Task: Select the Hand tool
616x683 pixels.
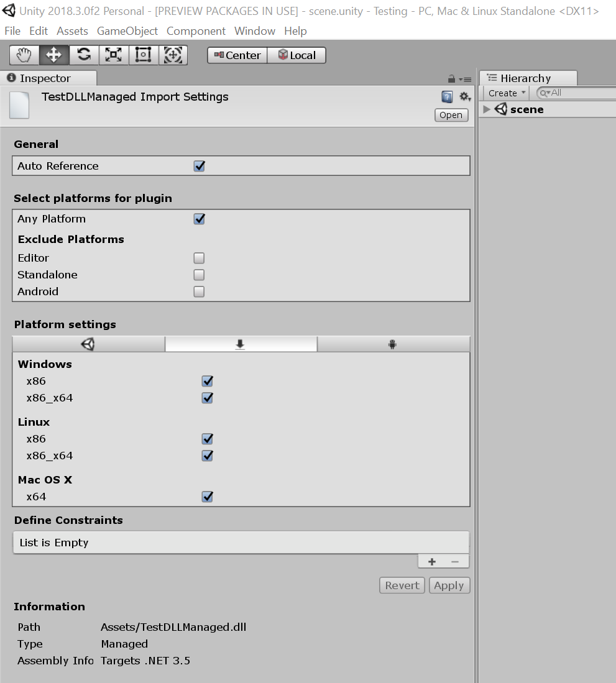Action: (x=24, y=55)
